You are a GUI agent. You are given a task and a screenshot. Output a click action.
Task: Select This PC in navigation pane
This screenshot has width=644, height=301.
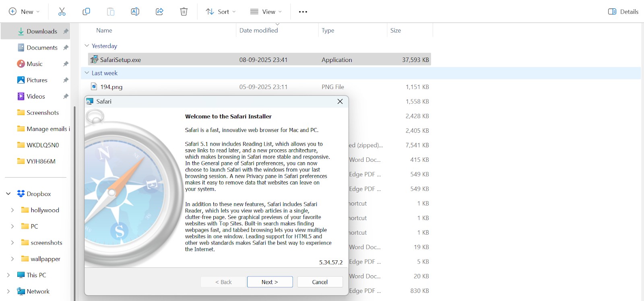(36, 275)
